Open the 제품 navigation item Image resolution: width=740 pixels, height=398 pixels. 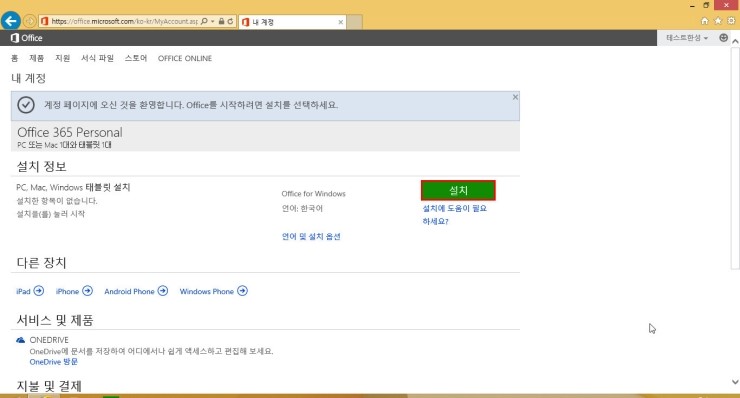[x=36, y=58]
